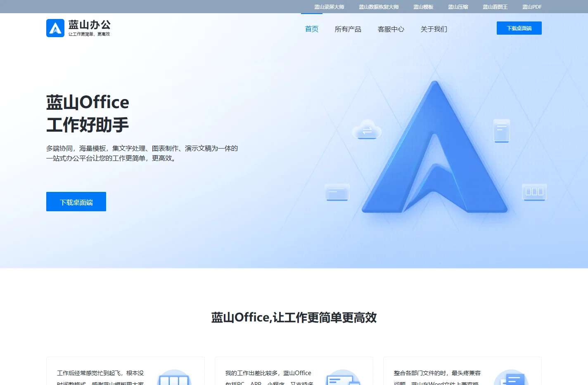Screen dimensions: 588x385
Task: Open the 蓝山模板 link in top bar
Action: (x=423, y=7)
